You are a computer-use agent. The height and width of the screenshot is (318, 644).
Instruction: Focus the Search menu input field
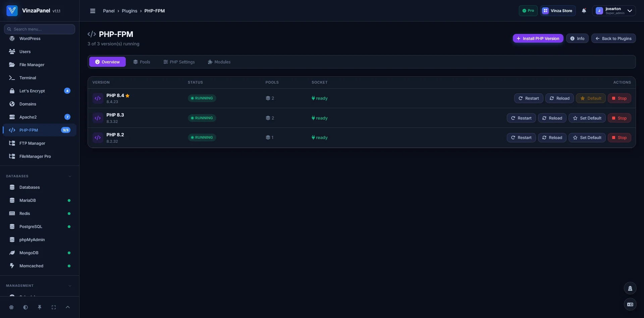click(40, 29)
